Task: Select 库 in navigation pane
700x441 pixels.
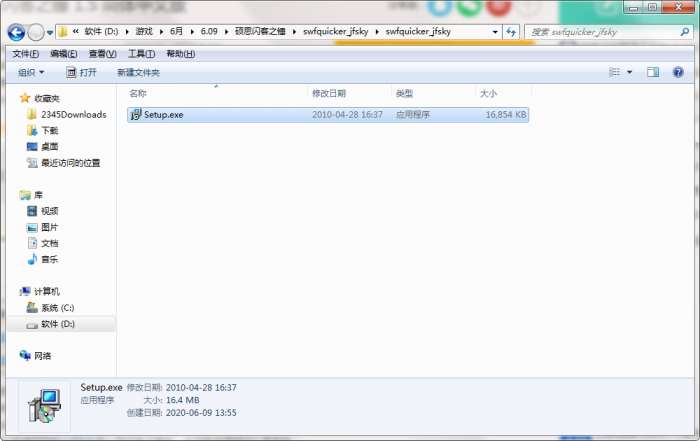Action: 38,195
